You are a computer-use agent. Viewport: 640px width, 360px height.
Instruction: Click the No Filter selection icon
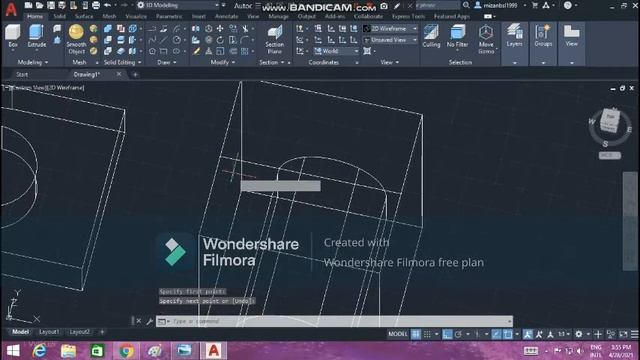[x=457, y=36]
